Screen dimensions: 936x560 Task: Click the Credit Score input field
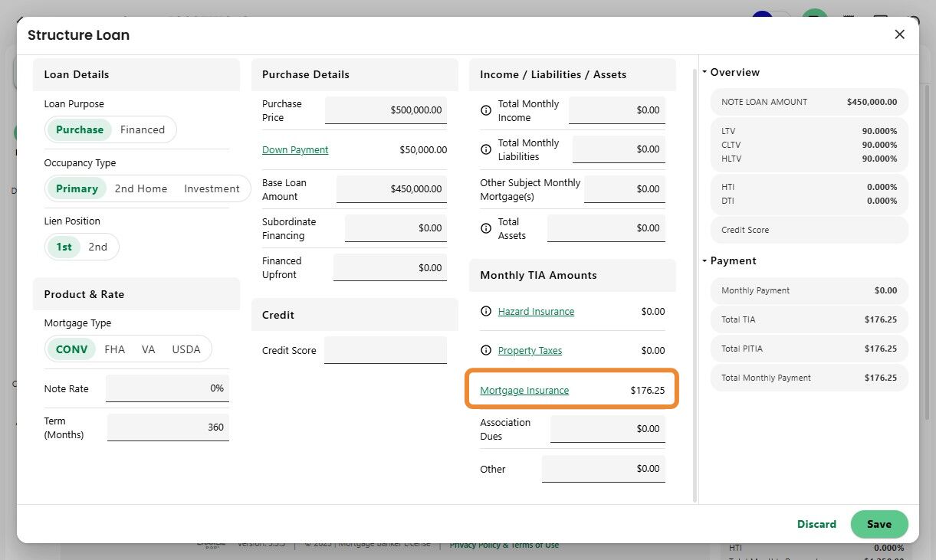[x=385, y=350]
